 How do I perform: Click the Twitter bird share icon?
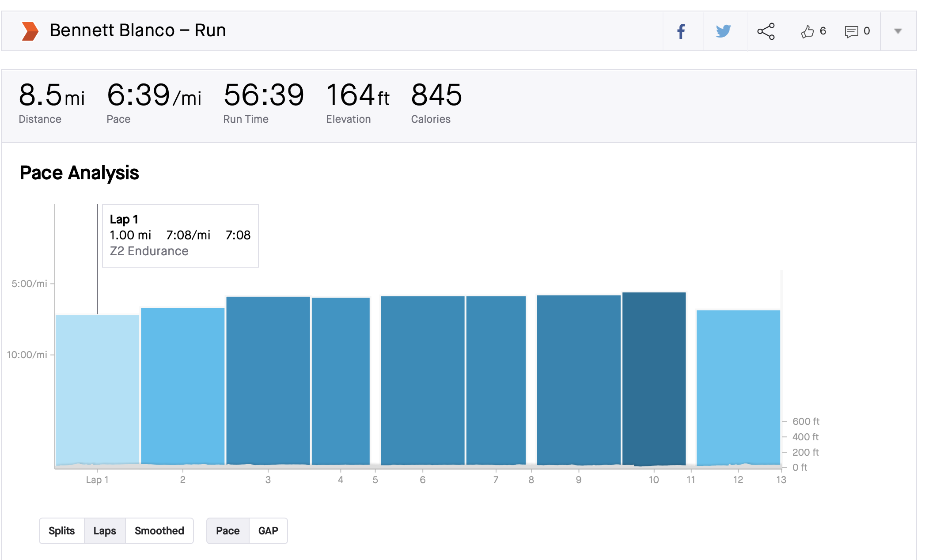[723, 31]
